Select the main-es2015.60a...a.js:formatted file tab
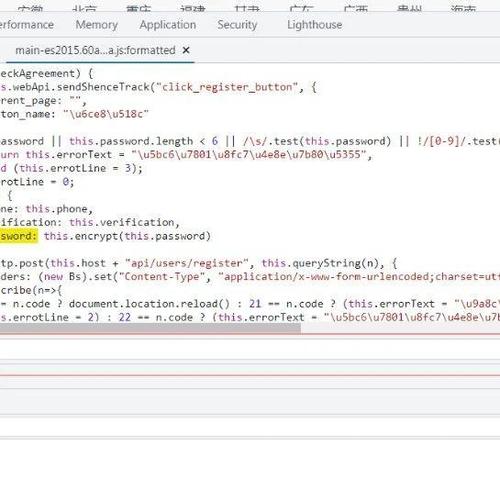Viewport: 500px width, 501px height. coord(95,50)
